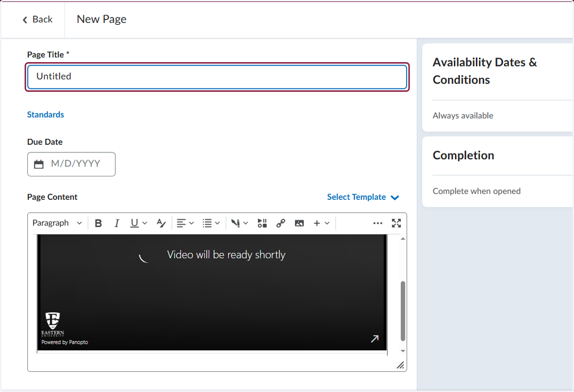This screenshot has height=392, width=574.
Task: Click the calendar icon in Due Date
Action: [x=39, y=164]
